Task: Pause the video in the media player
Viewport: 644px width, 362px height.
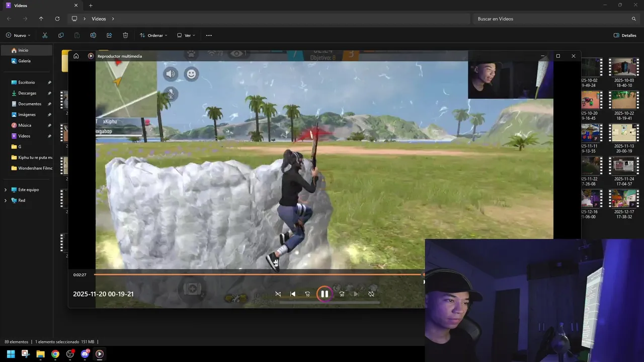Action: coord(325,294)
